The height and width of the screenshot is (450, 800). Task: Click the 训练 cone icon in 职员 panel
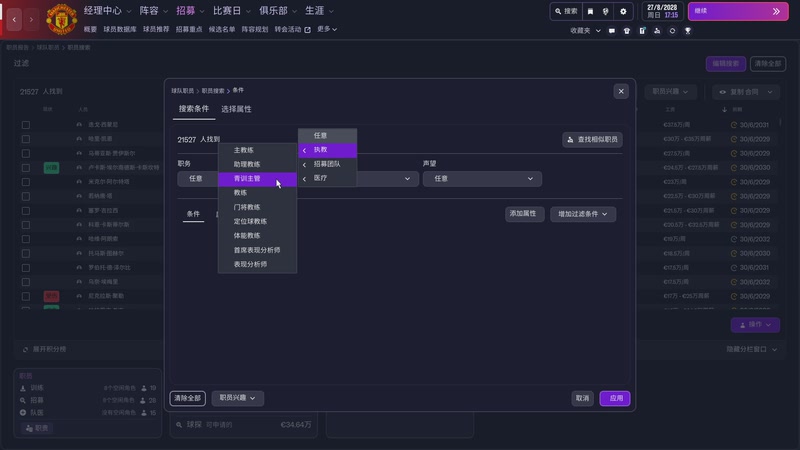pyautogui.click(x=23, y=388)
